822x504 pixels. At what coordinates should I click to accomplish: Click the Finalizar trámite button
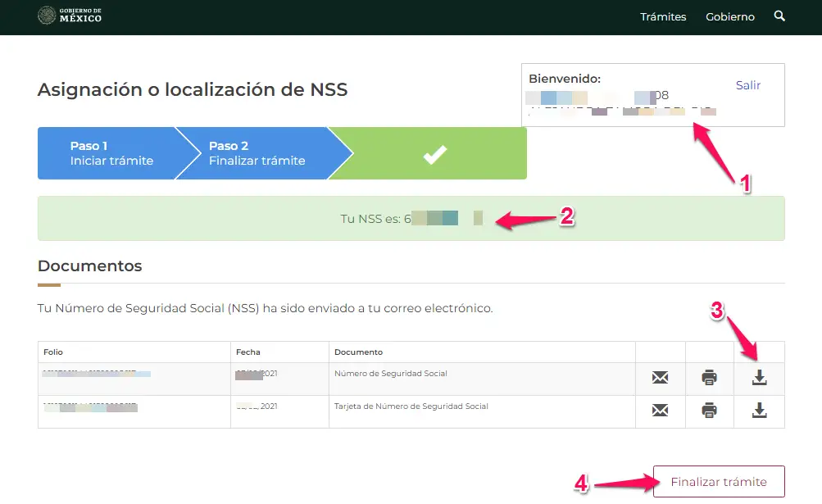[719, 481]
